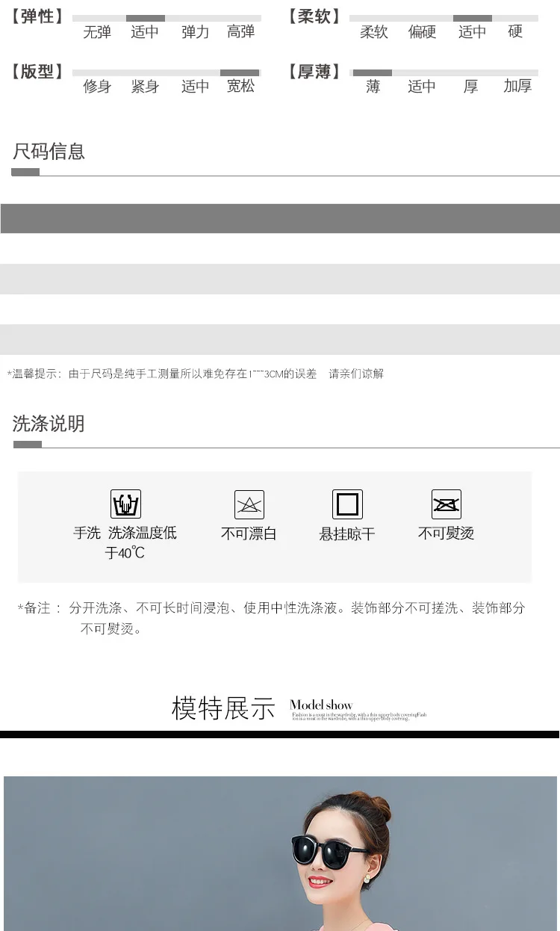The height and width of the screenshot is (931, 560).
Task: Click the dark gray size table header row
Action: (x=280, y=218)
